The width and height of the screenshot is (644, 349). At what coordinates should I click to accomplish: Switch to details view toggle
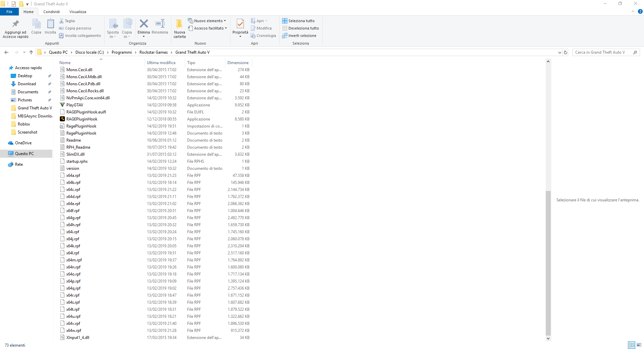pos(632,345)
